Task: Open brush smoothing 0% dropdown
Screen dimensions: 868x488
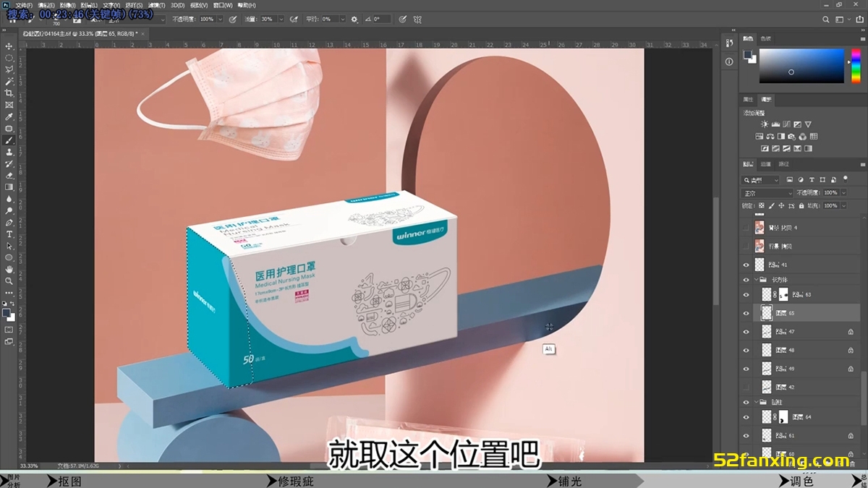Action: tap(343, 19)
